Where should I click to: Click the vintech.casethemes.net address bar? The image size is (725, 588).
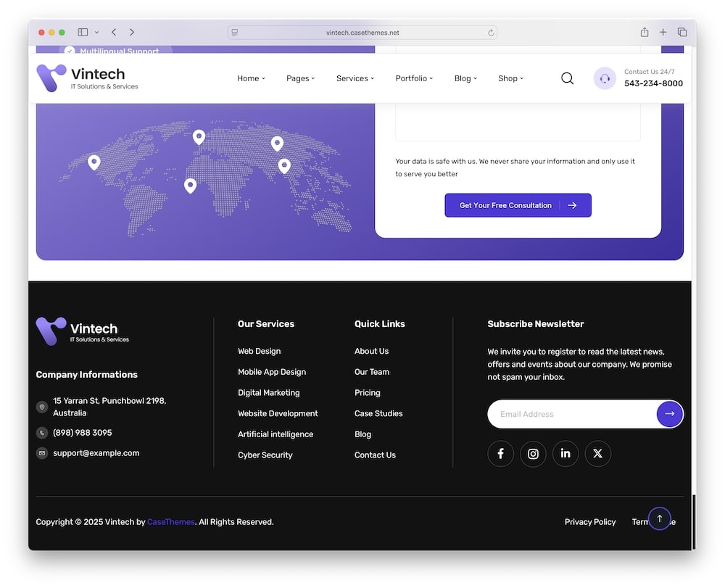click(362, 33)
